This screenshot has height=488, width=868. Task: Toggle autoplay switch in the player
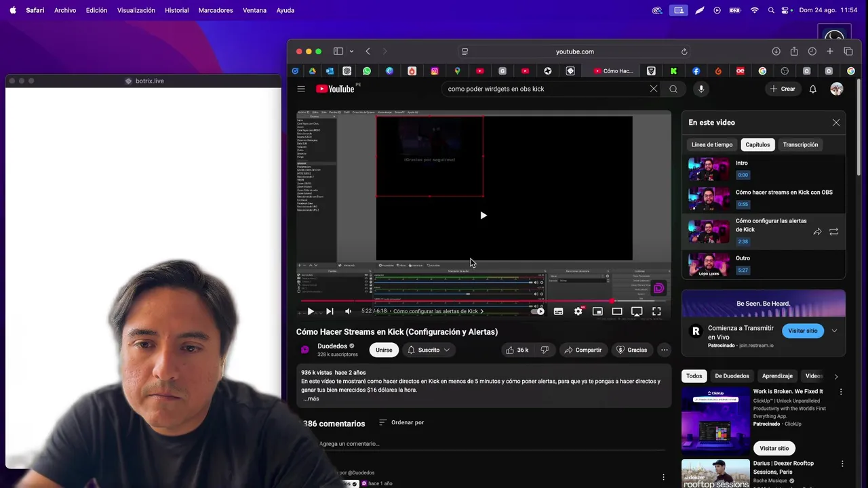pos(538,311)
